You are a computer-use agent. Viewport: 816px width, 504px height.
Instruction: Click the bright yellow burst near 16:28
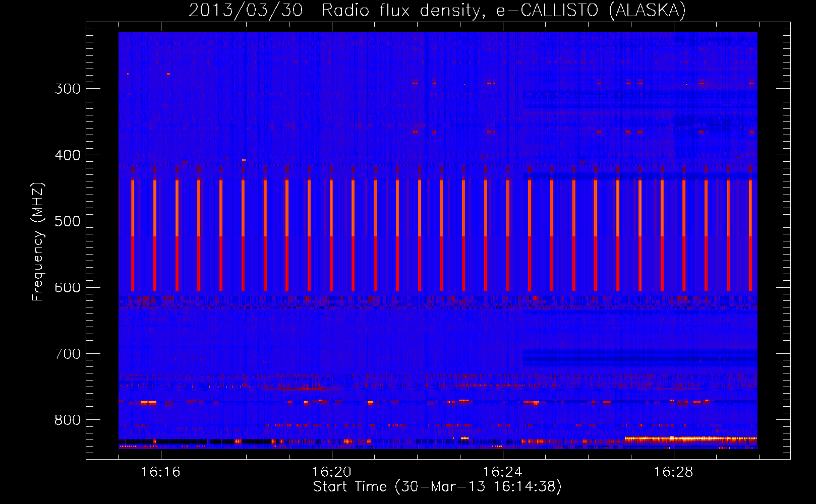[690, 439]
